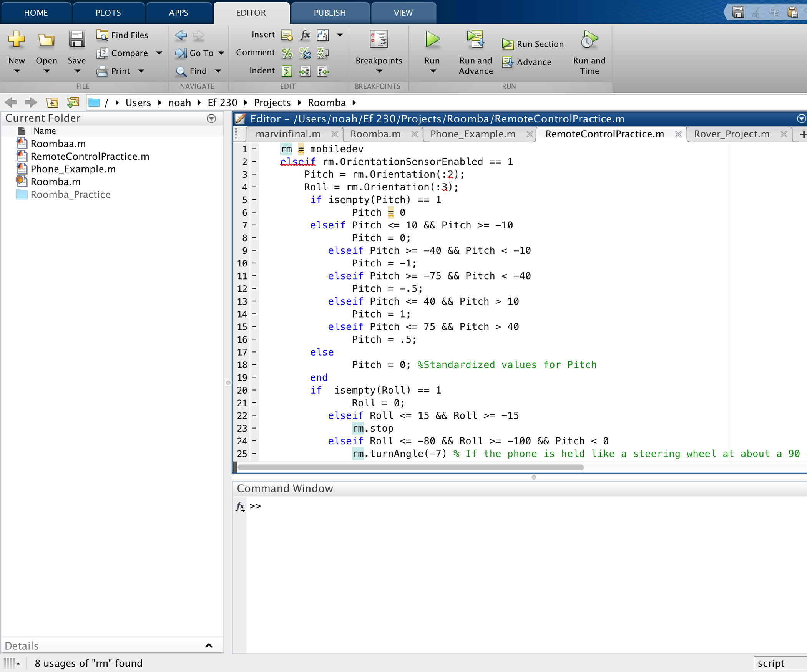
Task: Toggle breakpoint dash on line 20
Action: click(x=254, y=390)
